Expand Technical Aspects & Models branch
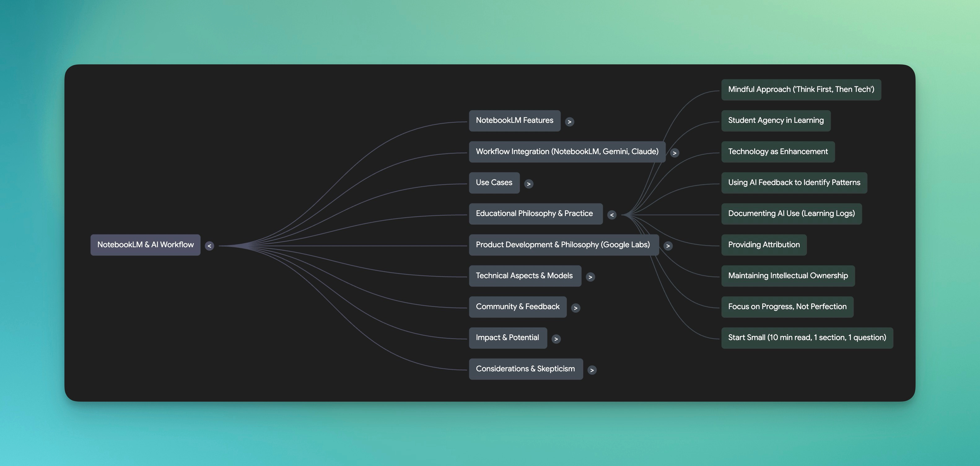The image size is (980, 466). click(590, 277)
